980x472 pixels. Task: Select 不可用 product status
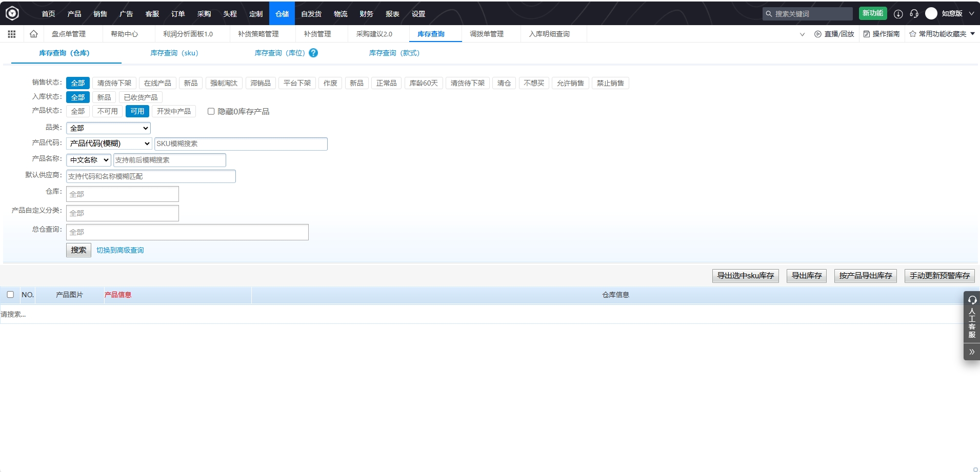(107, 111)
